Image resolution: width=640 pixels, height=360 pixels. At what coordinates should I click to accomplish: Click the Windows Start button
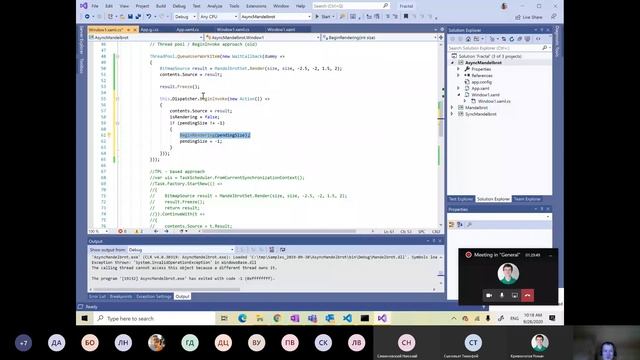point(84,318)
